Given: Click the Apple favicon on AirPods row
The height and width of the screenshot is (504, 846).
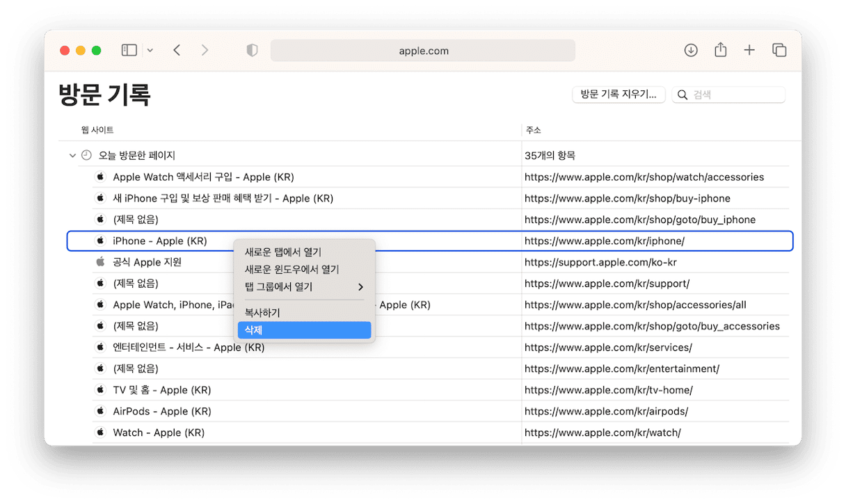Looking at the screenshot, I should (x=100, y=411).
